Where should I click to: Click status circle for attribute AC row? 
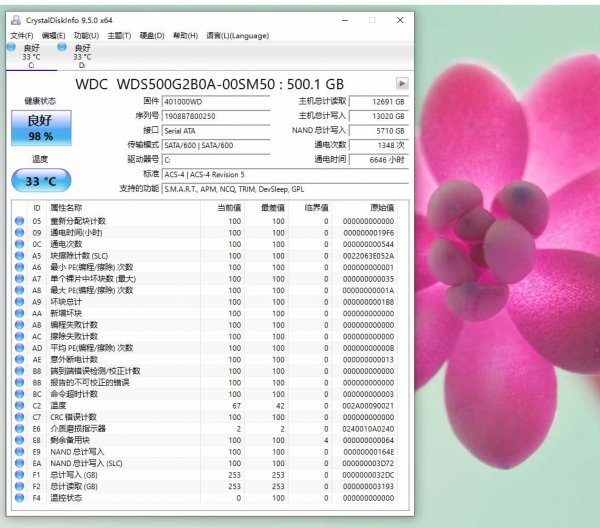20,336
